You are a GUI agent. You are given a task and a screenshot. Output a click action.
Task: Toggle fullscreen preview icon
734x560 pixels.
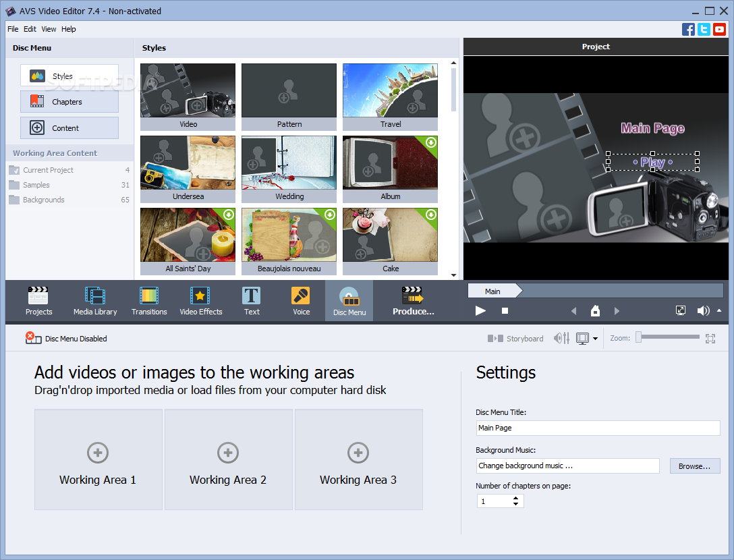point(681,310)
